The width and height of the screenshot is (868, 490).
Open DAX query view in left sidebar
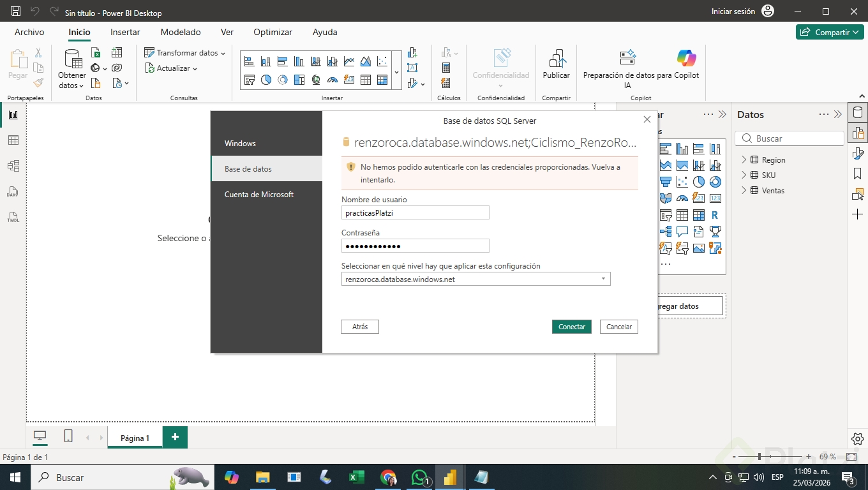click(x=13, y=191)
